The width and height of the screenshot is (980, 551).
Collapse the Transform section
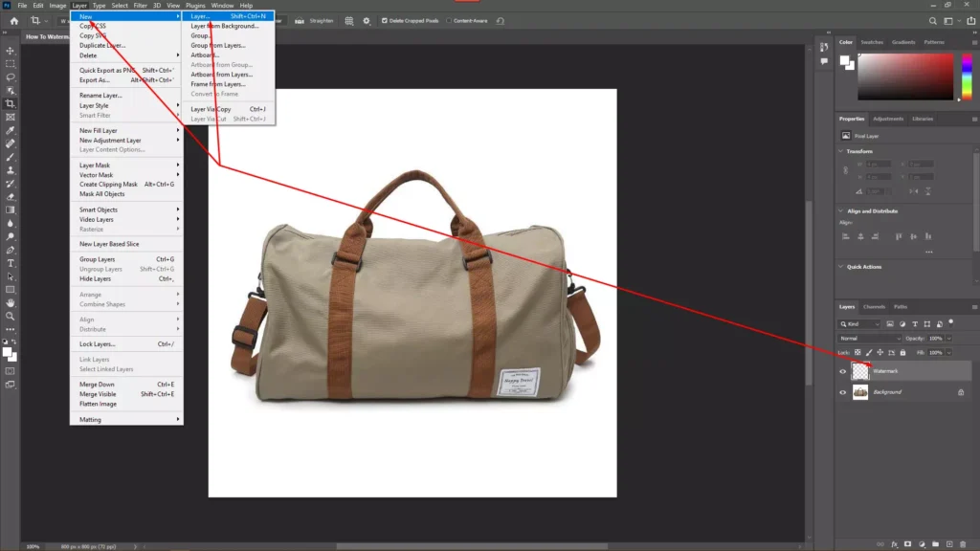pos(840,151)
